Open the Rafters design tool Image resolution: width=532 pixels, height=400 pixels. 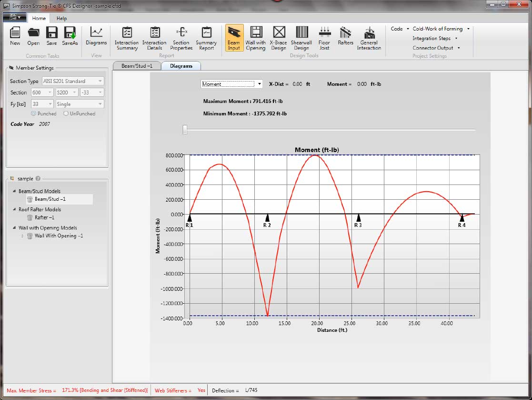(345, 38)
